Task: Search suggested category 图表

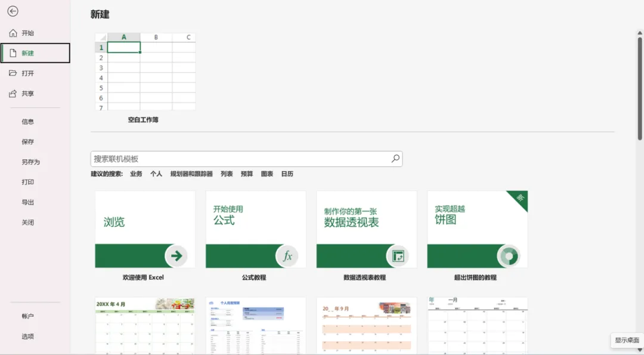Action: (267, 174)
